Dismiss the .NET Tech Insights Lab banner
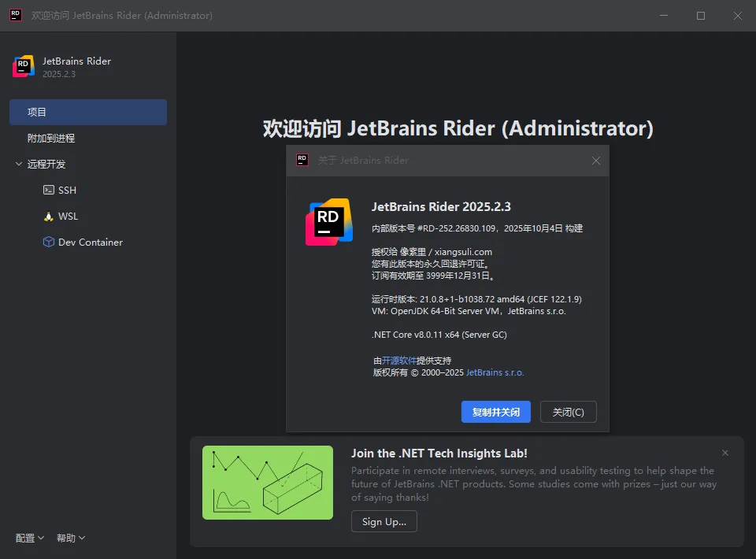Viewport: 756px width, 559px height. tap(725, 453)
